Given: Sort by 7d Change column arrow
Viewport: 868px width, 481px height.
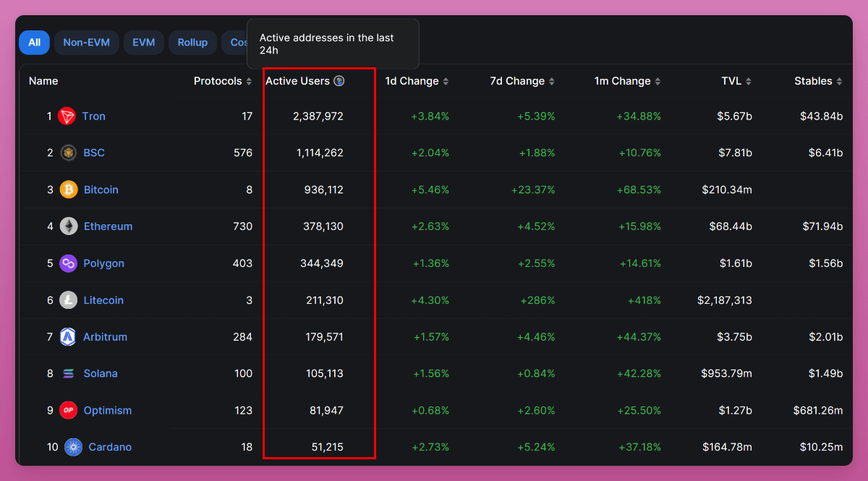Looking at the screenshot, I should 551,82.
